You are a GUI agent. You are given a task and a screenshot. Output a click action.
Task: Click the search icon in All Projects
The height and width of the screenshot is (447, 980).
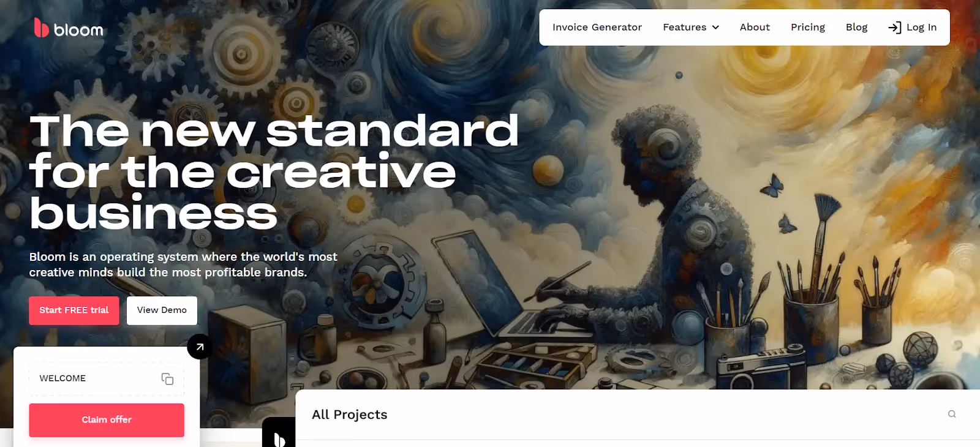pyautogui.click(x=952, y=414)
